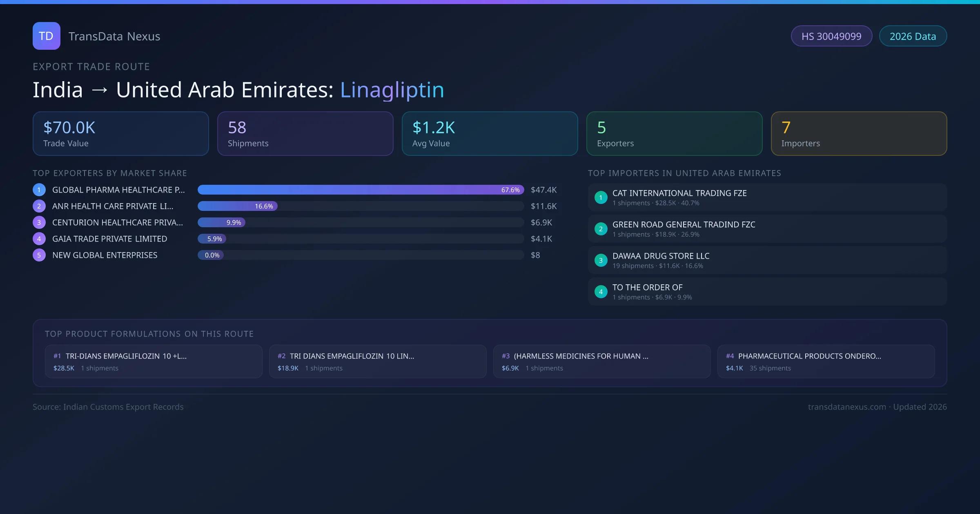Click rank 1 badge beside Global Pharma Healthcare
This screenshot has height=514, width=980.
[39, 190]
